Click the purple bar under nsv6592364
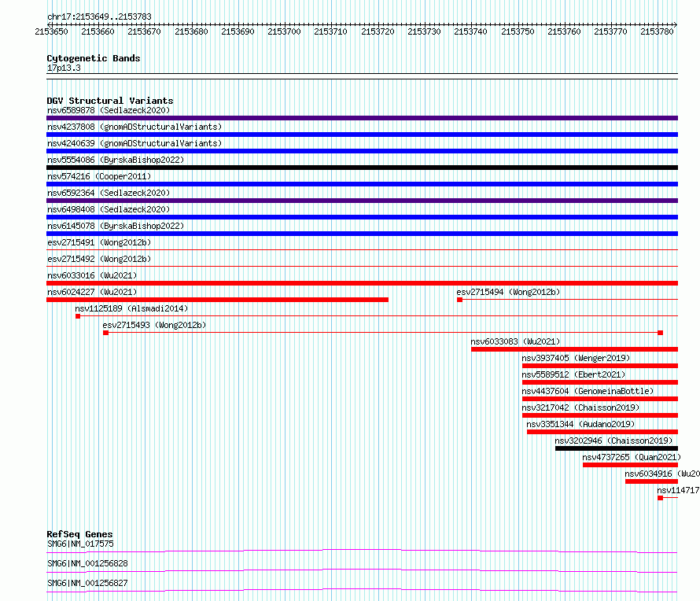The height and width of the screenshot is (601, 700). 362,201
